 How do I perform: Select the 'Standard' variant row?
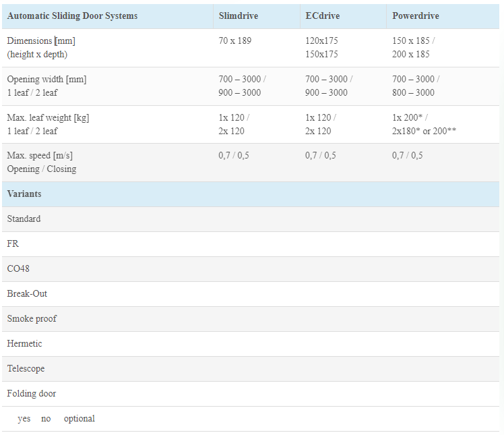[x=251, y=219]
